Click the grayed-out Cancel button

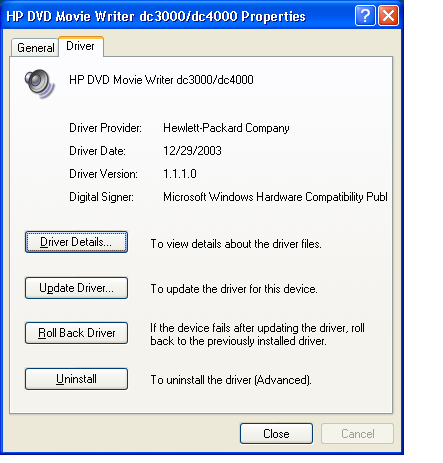pyautogui.click(x=358, y=434)
